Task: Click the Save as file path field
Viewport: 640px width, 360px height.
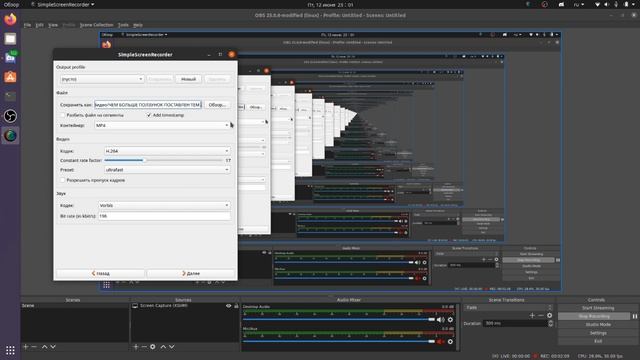Action: [x=148, y=105]
